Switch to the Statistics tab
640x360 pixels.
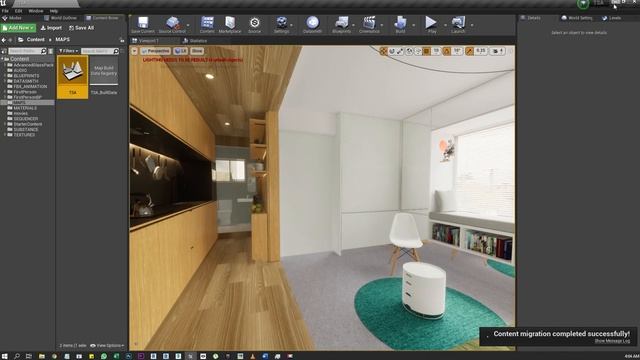click(x=195, y=41)
